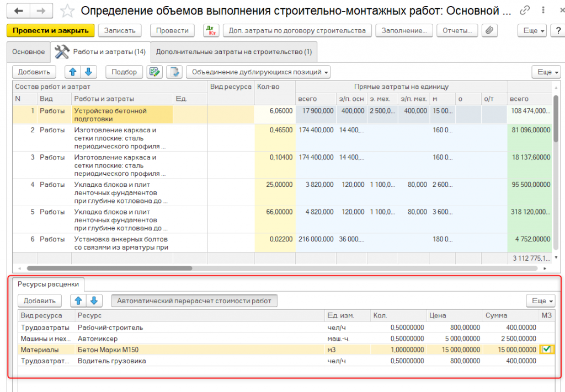Expand Объединение дублирующихся позиций dropdown
Screen dimensions: 565x392
point(258,72)
